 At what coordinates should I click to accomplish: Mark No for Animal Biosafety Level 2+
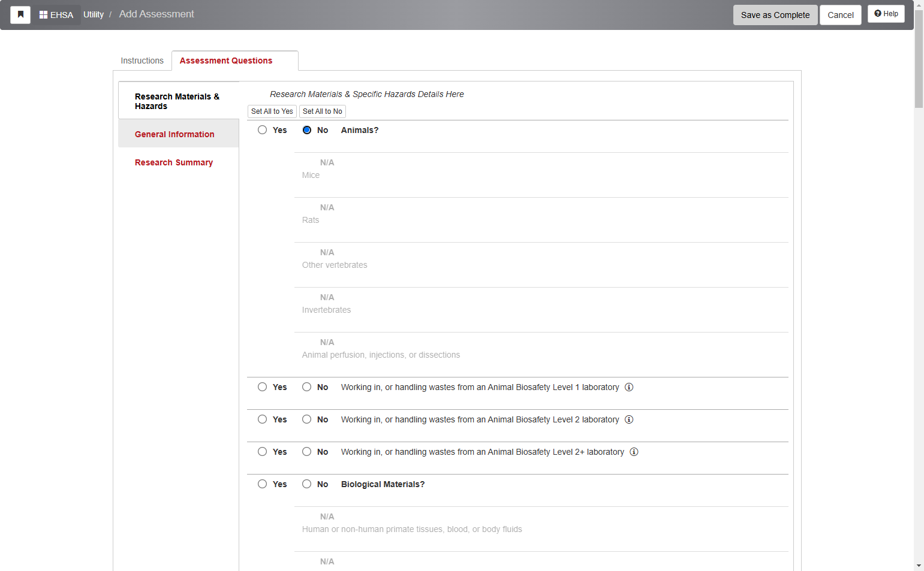306,452
